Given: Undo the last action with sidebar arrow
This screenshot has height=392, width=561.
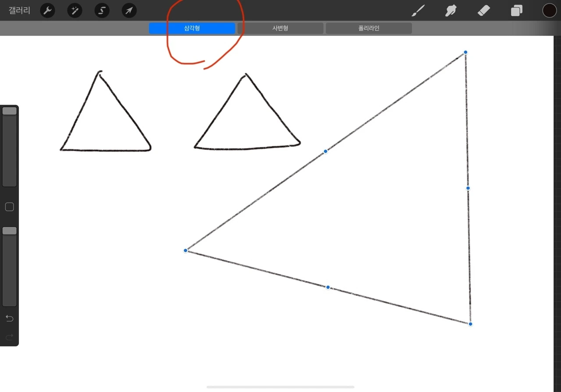Looking at the screenshot, I should tap(9, 318).
